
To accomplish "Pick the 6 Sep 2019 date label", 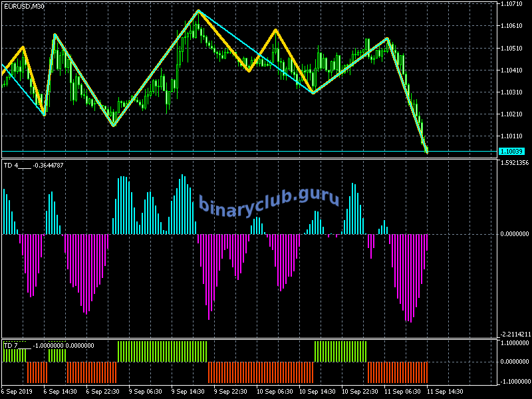I will [x=18, y=391].
